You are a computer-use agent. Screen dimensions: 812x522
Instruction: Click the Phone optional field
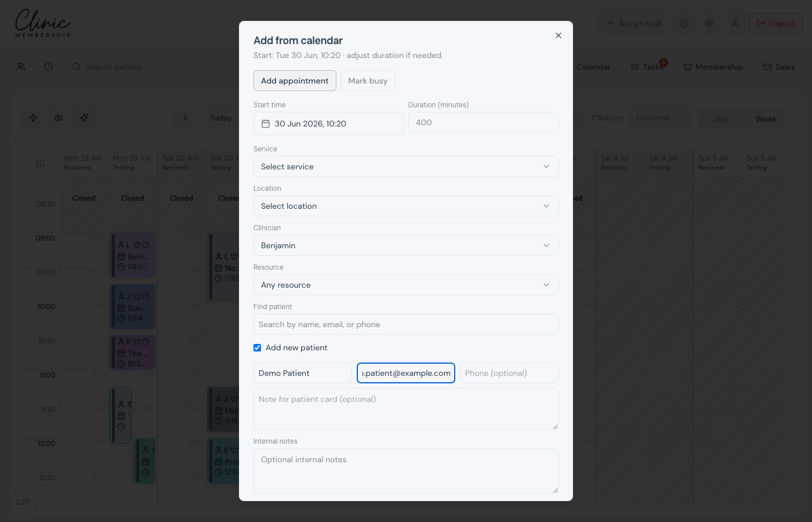point(509,373)
